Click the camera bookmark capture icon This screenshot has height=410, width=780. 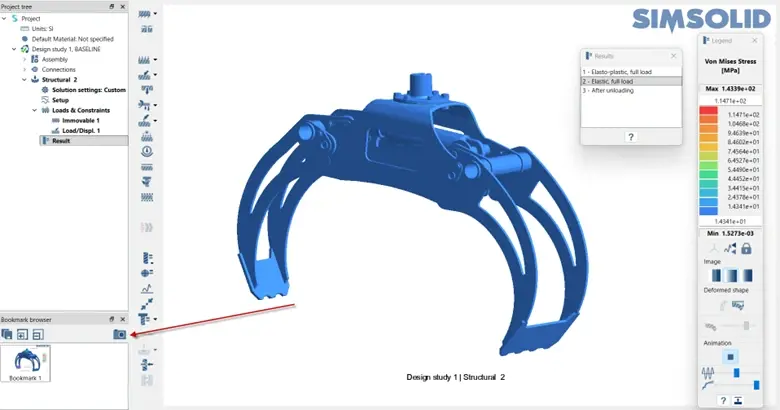point(120,333)
